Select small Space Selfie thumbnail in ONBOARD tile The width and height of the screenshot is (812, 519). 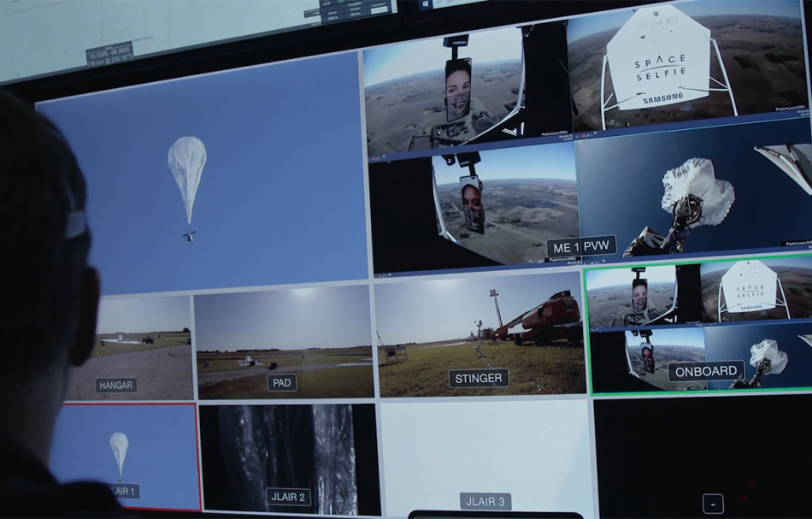(754, 291)
